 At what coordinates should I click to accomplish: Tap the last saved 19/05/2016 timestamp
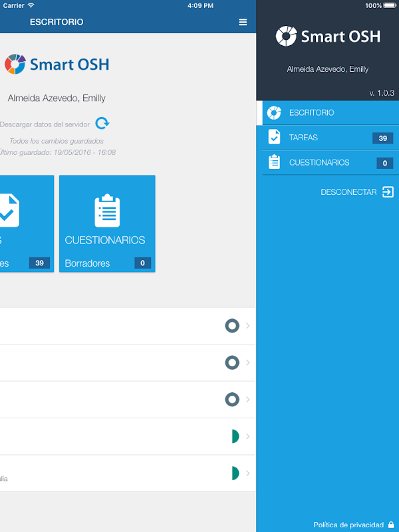[58, 153]
